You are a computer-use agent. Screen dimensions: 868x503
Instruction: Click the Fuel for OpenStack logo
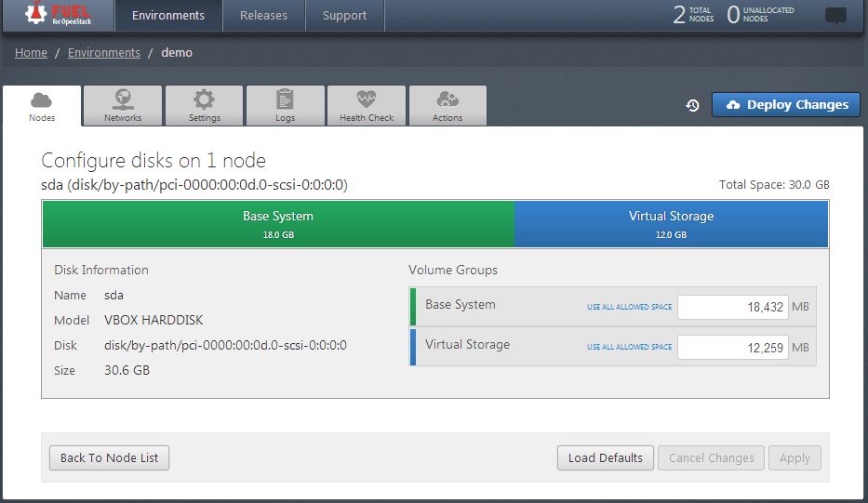tap(58, 13)
